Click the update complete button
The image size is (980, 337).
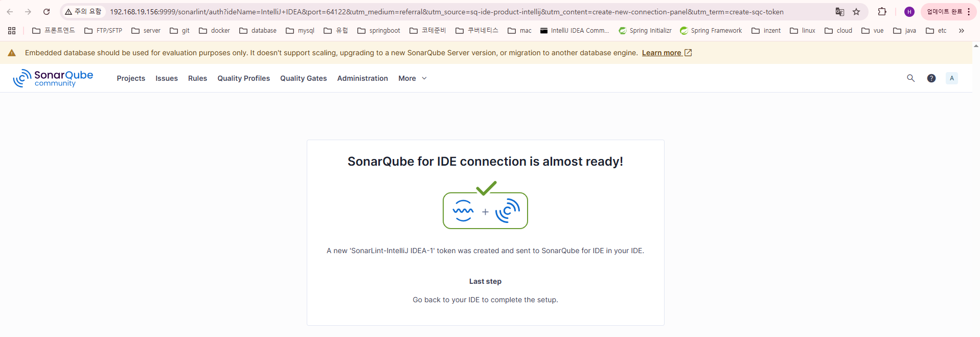(x=948, y=12)
